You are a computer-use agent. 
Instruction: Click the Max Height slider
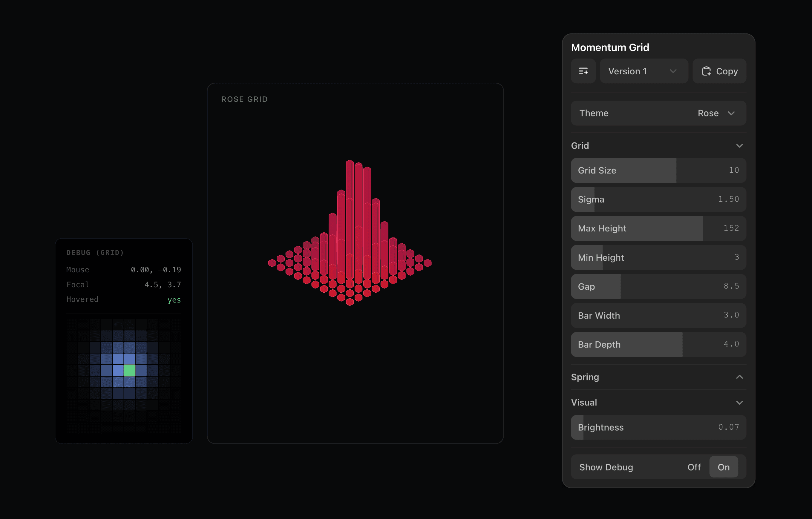point(658,228)
